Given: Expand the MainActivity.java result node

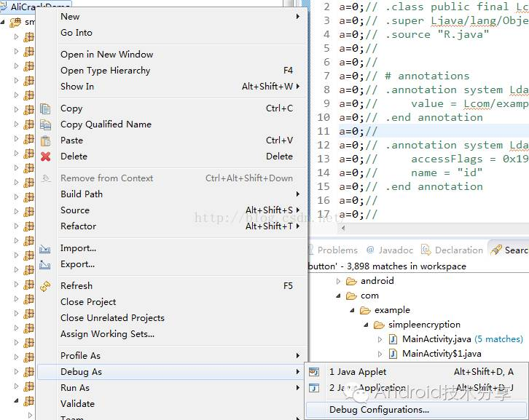Looking at the screenshot, I should point(380,339).
